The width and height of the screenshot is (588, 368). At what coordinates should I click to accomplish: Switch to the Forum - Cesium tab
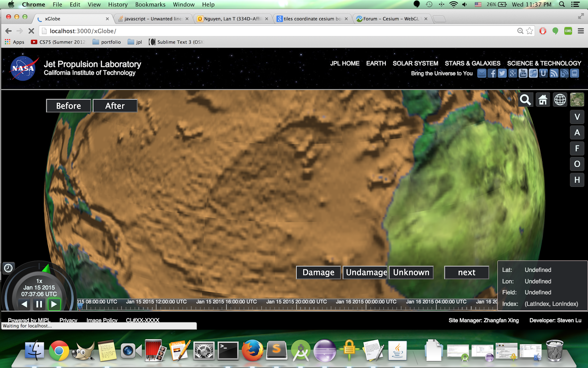point(391,19)
